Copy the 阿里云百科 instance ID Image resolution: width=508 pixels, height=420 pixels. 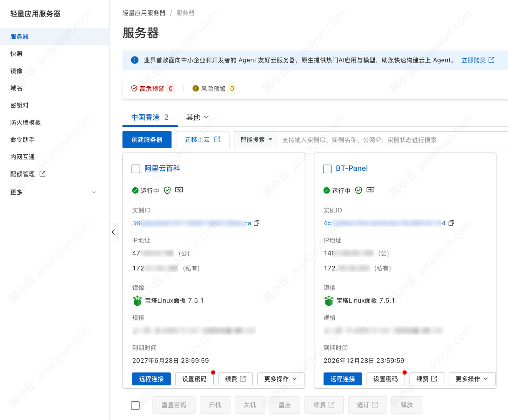pos(257,223)
